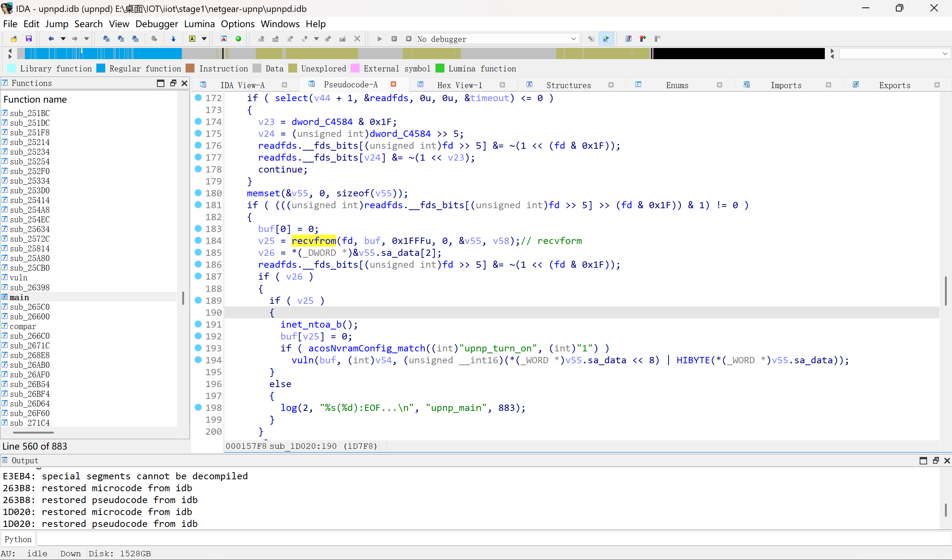
Task: Open the breakpoint list toolbar icon
Action: (628, 39)
